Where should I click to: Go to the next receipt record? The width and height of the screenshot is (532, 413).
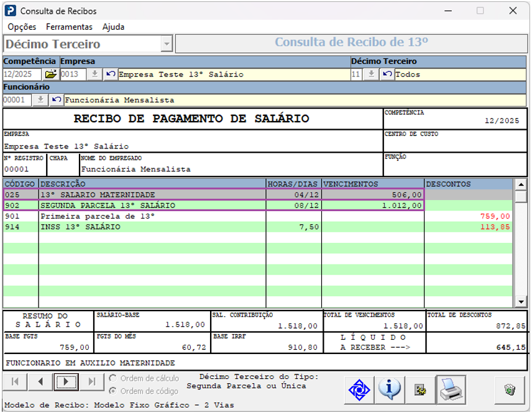pos(66,381)
